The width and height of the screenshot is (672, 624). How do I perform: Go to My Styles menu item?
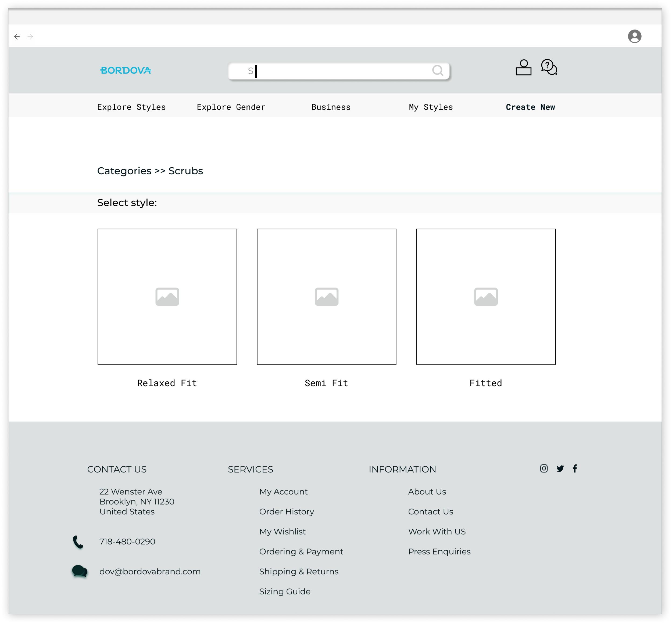pos(430,107)
